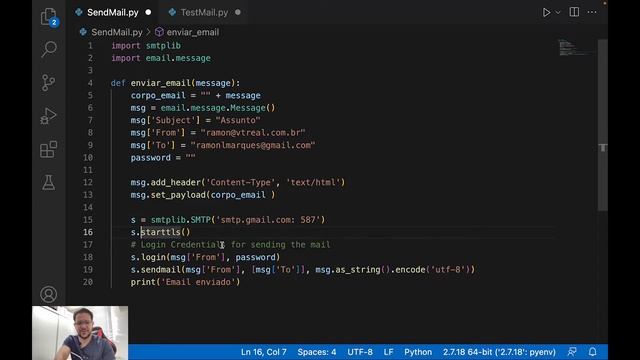This screenshot has width=640, height=360.
Task: Click the Explorer badge showing 2
Action: coord(54,22)
